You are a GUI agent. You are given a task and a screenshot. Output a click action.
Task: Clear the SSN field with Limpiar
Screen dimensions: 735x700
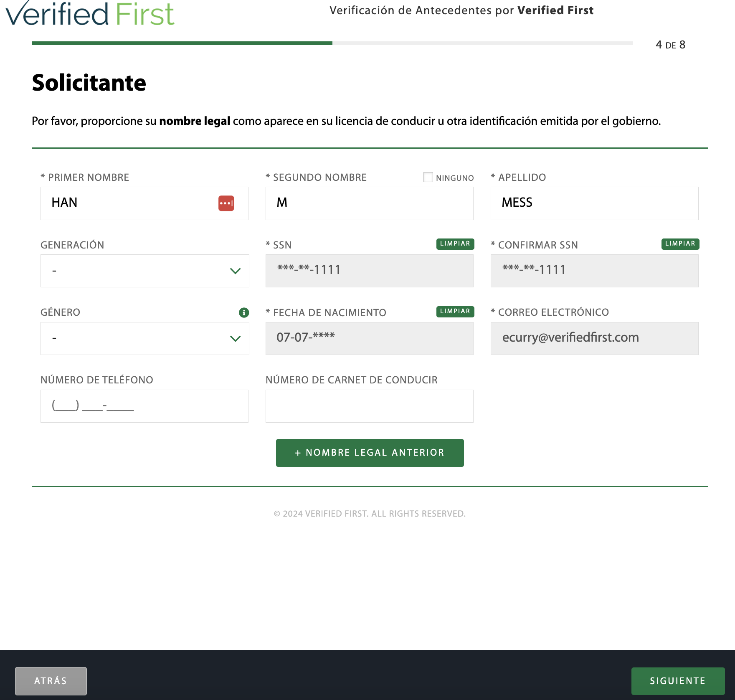click(455, 244)
